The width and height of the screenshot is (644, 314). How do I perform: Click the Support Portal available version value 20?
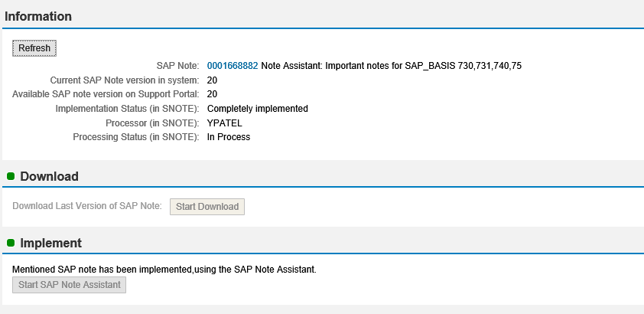pos(212,94)
